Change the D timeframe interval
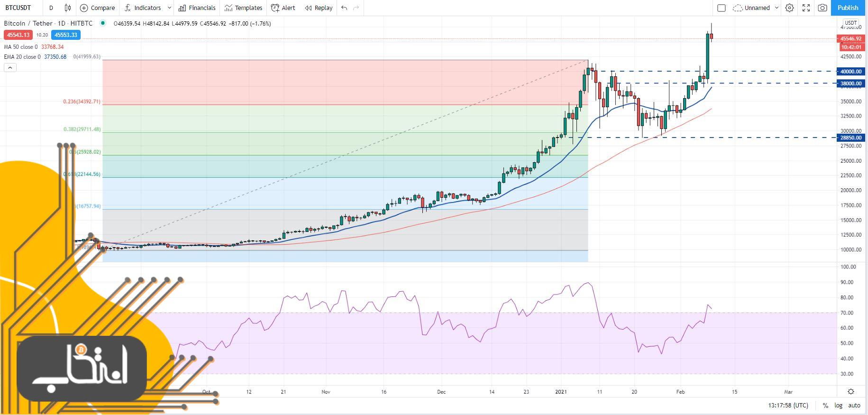Viewport: 868px width, 415px height. click(51, 8)
